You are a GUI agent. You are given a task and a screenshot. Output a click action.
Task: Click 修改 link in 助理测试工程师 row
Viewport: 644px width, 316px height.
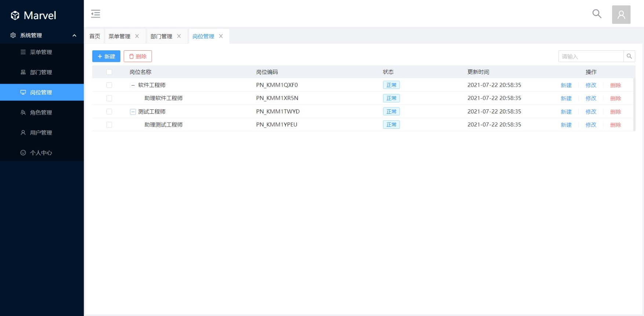coord(591,125)
